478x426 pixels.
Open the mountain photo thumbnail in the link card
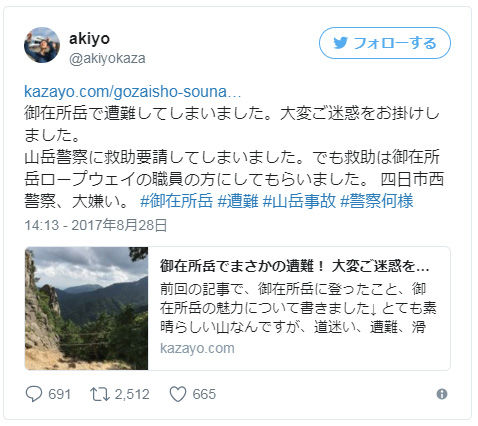(86, 308)
